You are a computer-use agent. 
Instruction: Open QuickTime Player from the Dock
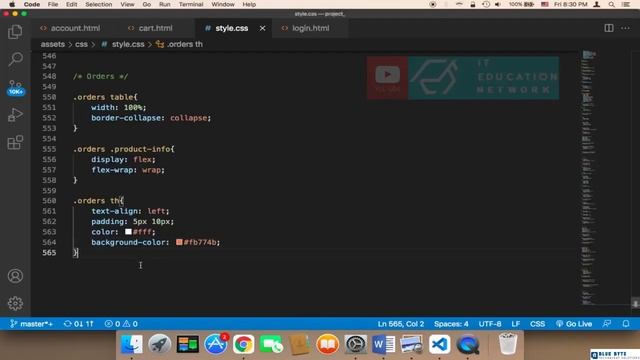coord(467,344)
